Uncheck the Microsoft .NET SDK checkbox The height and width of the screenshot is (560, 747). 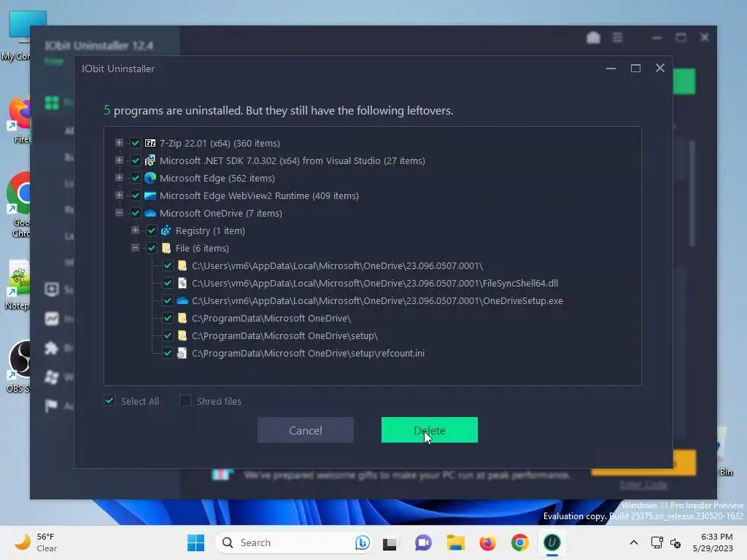135,160
